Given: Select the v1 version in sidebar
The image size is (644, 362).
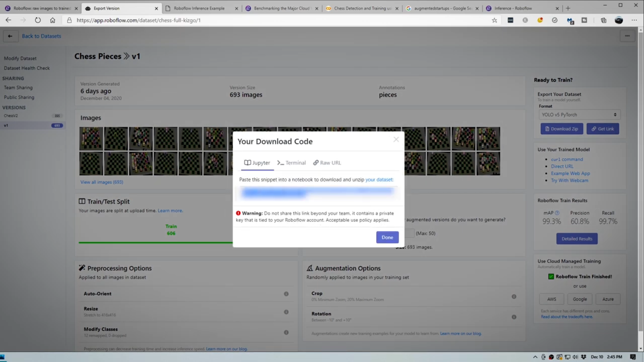Looking at the screenshot, I should click(33, 125).
